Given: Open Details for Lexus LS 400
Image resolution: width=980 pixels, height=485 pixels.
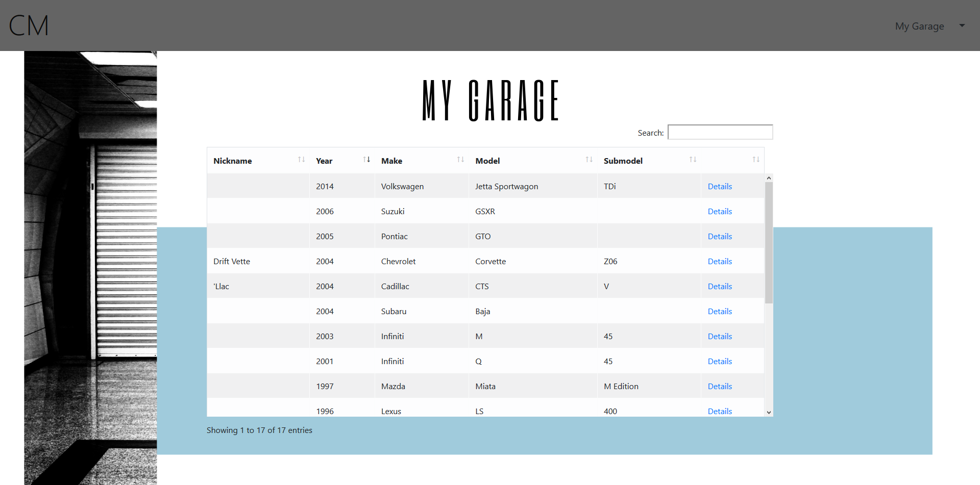Looking at the screenshot, I should (720, 411).
